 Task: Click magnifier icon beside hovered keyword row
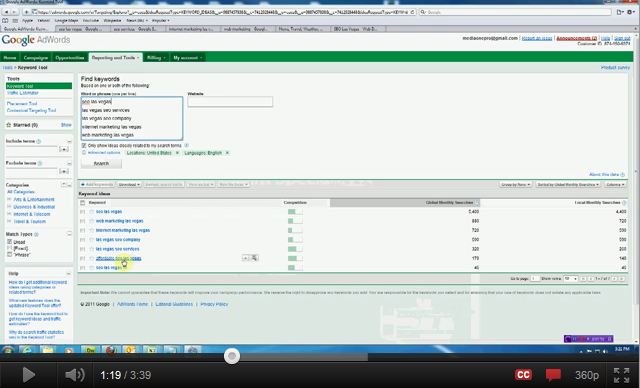(x=254, y=258)
